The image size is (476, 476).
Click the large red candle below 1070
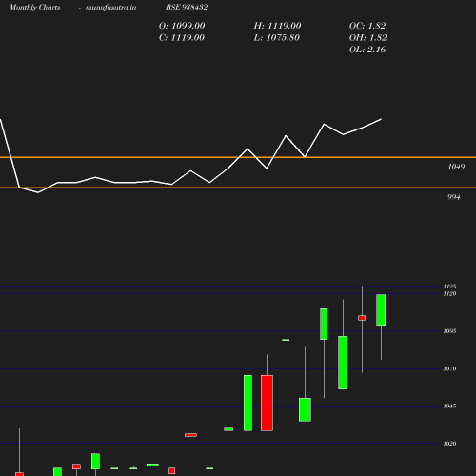click(x=267, y=403)
